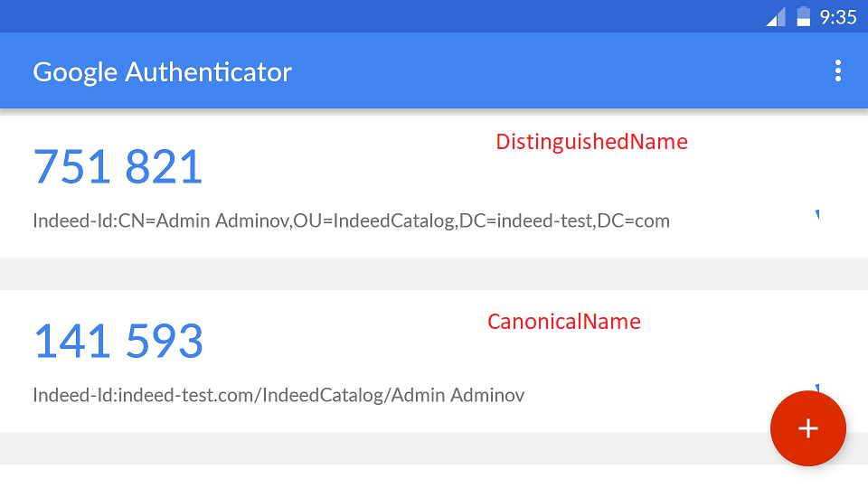Click the red CanonicalName annotation

click(x=563, y=322)
